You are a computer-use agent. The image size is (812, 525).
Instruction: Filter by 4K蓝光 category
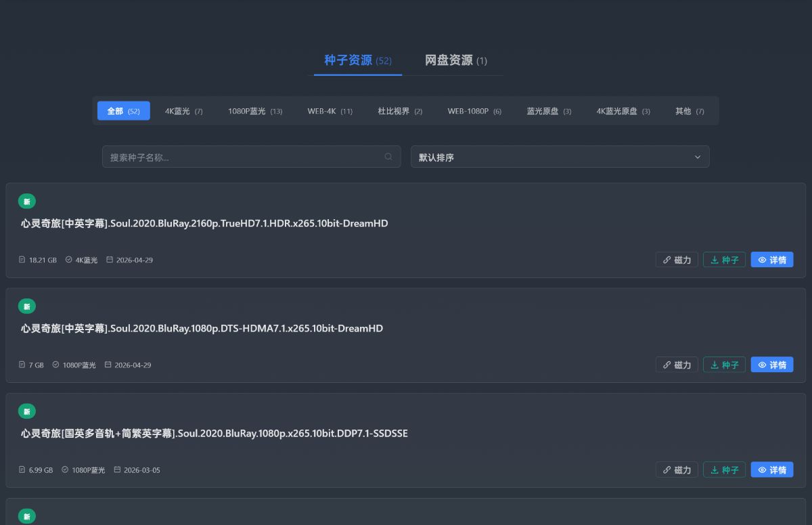[183, 111]
